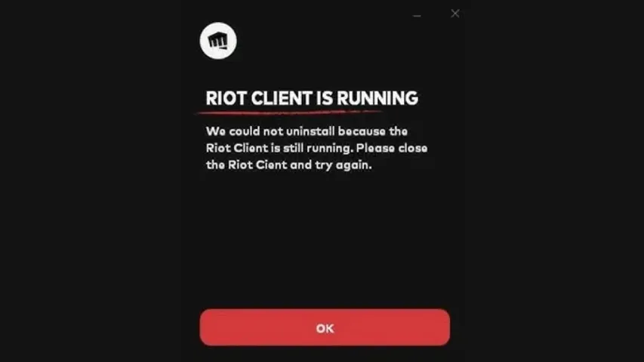Click the Riot Games fist logo

[218, 41]
